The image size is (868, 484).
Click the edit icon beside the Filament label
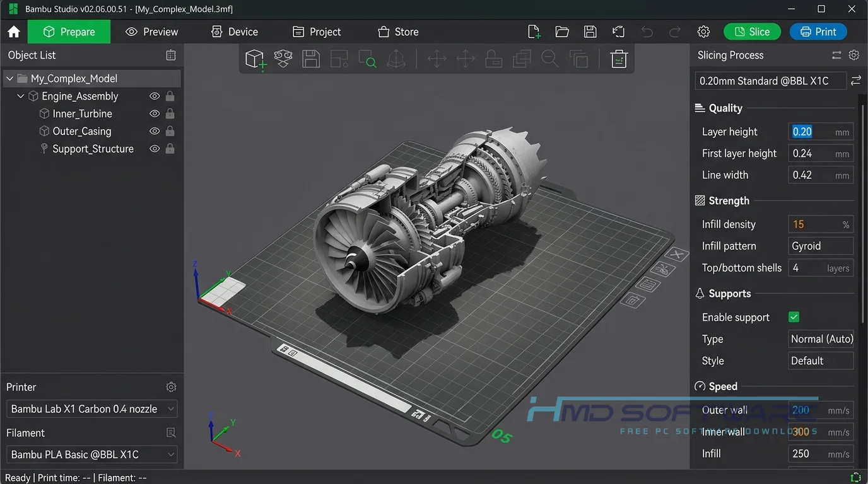pos(171,433)
